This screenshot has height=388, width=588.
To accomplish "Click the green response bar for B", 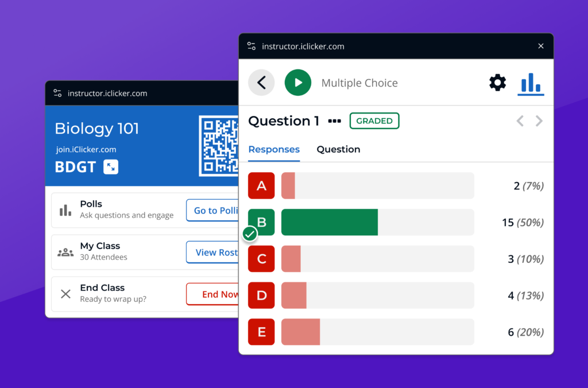I will (x=330, y=222).
